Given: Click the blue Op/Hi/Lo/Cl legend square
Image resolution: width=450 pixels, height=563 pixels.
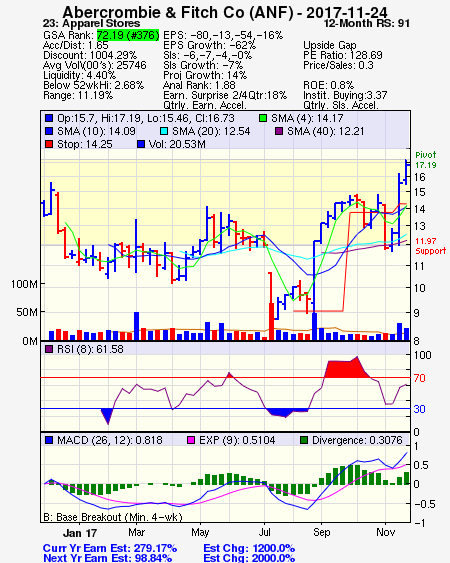Looking at the screenshot, I should (49, 118).
